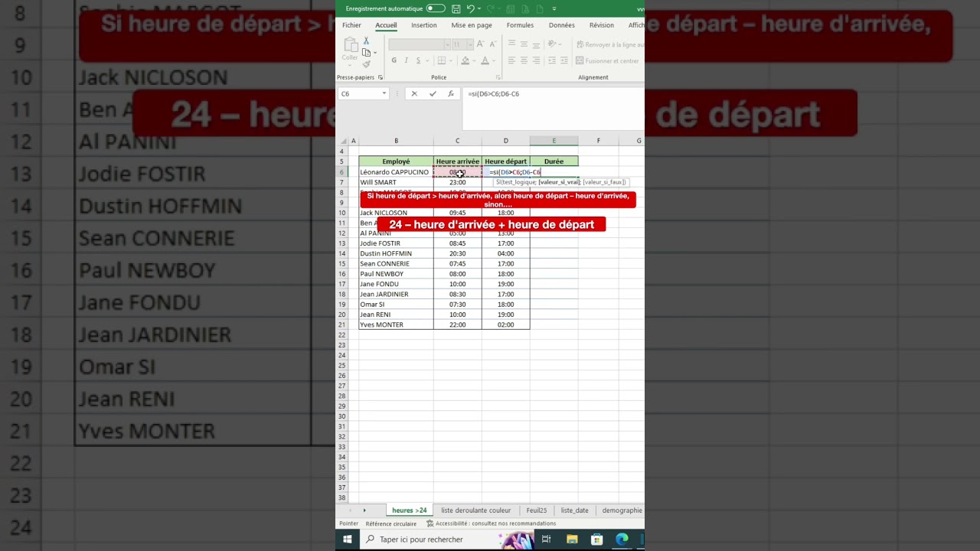Click the Undo arrow icon
The height and width of the screenshot is (551, 980).
click(471, 8)
